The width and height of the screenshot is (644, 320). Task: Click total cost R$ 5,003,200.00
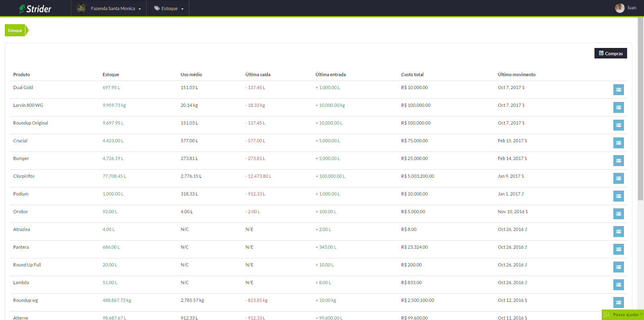[x=417, y=176]
